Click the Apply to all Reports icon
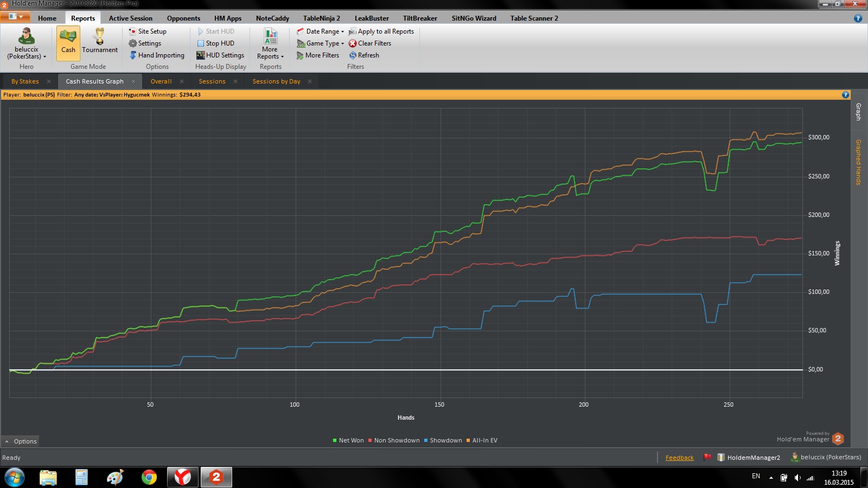This screenshot has width=868, height=488. (x=353, y=31)
